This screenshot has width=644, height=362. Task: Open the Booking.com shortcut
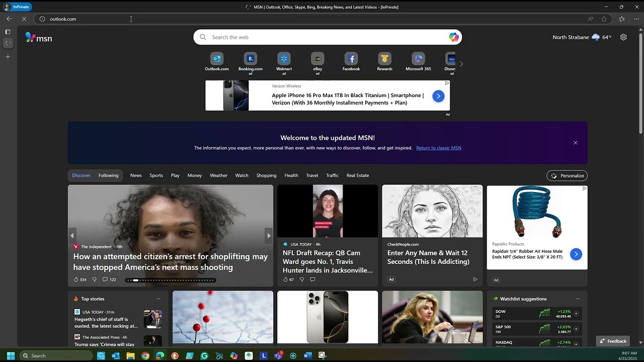251,63
